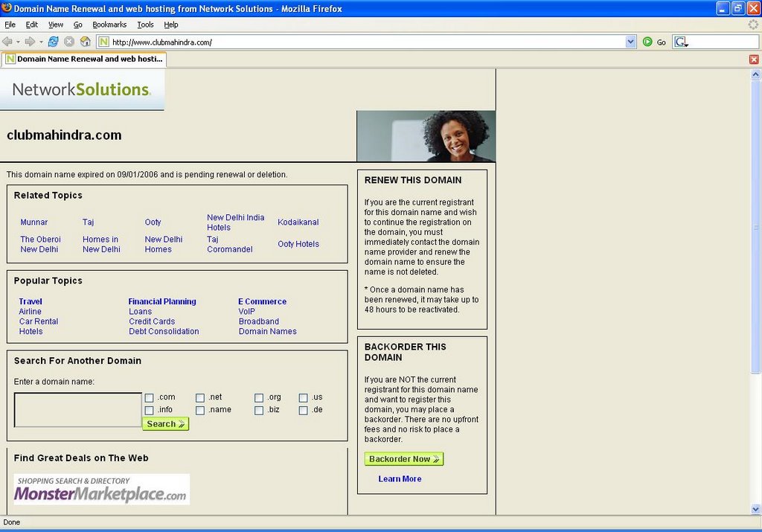Check the .name extension box
Screen dimensions: 762x532
pos(199,411)
